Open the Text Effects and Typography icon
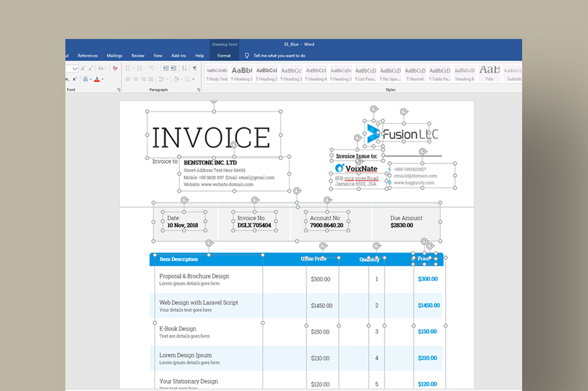Viewport: 588px width, 391px height. click(x=85, y=80)
